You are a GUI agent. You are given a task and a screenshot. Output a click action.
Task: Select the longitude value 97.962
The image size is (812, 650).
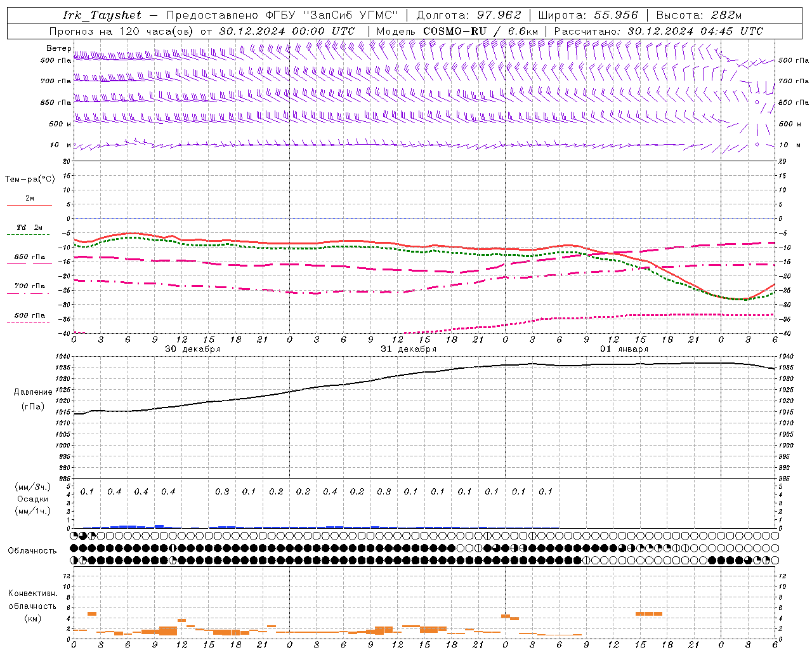point(499,15)
